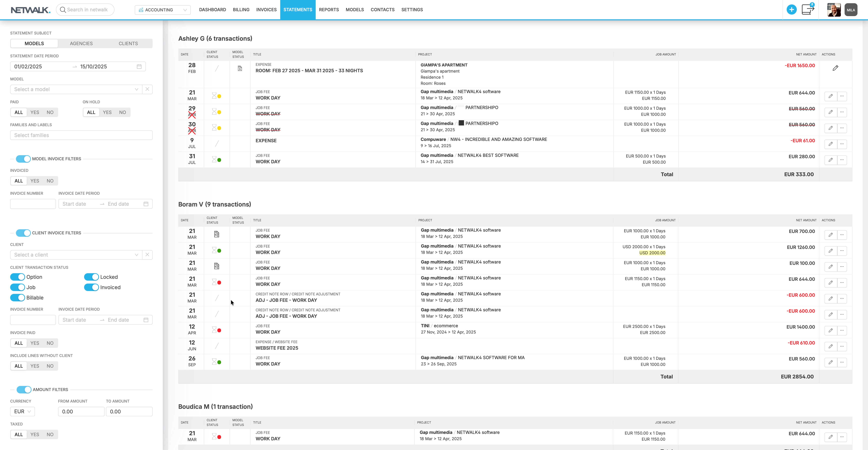This screenshot has width=868, height=450.
Task: Turn off the Billable status switch
Action: tap(17, 298)
